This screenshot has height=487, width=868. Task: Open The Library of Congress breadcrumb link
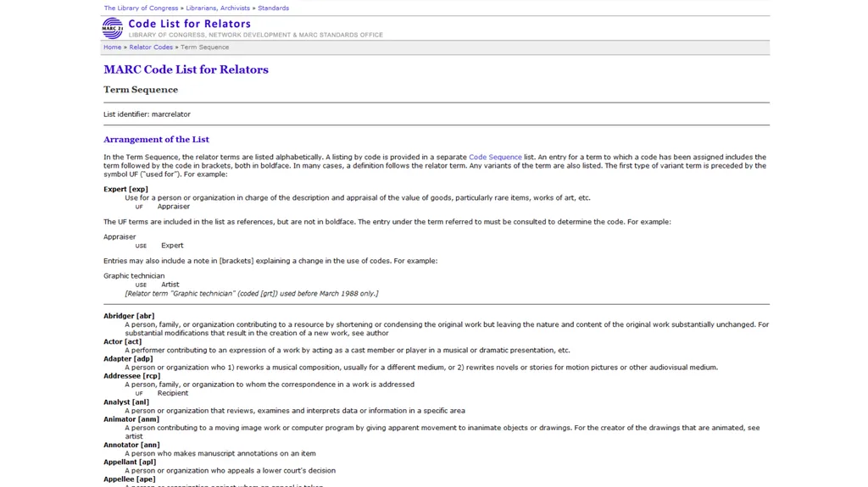(x=142, y=8)
